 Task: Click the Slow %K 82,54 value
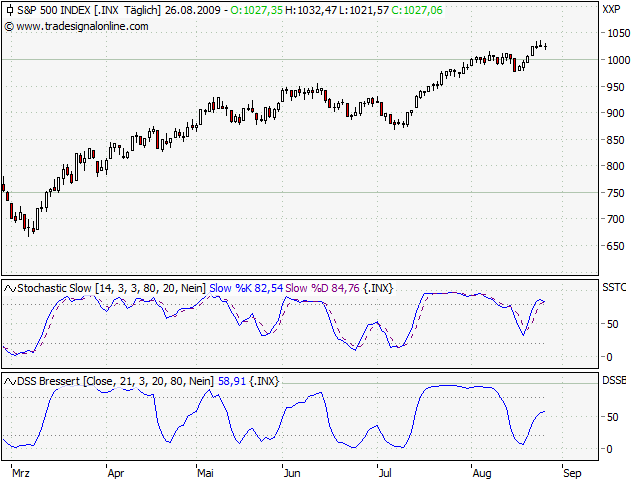pyautogui.click(x=246, y=288)
